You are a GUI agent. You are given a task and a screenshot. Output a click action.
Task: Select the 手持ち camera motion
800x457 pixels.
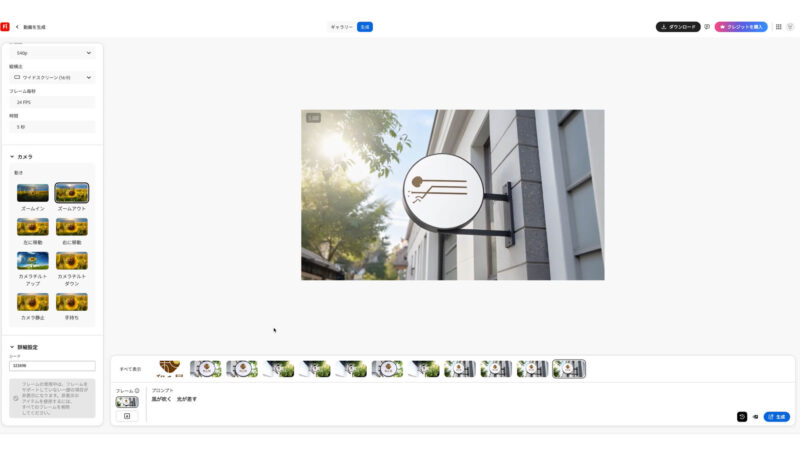71,302
